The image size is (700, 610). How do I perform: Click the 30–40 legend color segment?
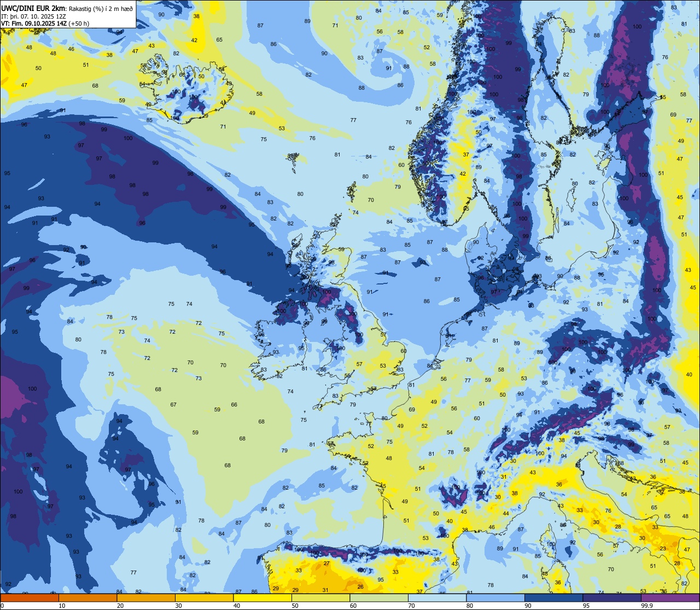click(204, 597)
